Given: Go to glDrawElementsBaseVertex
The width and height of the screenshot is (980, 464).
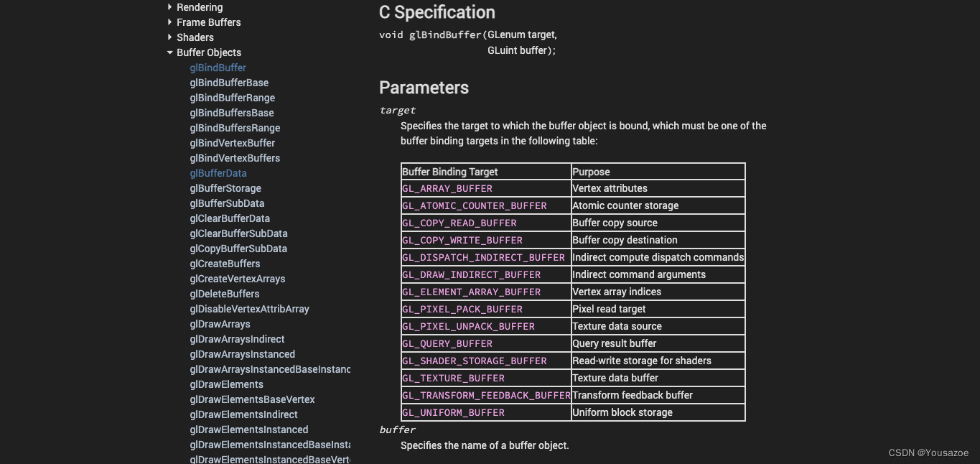Looking at the screenshot, I should pyautogui.click(x=252, y=399).
